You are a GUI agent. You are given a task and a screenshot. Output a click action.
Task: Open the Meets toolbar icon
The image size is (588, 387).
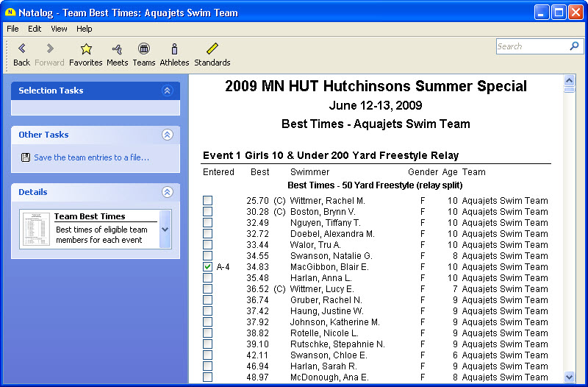click(x=117, y=49)
